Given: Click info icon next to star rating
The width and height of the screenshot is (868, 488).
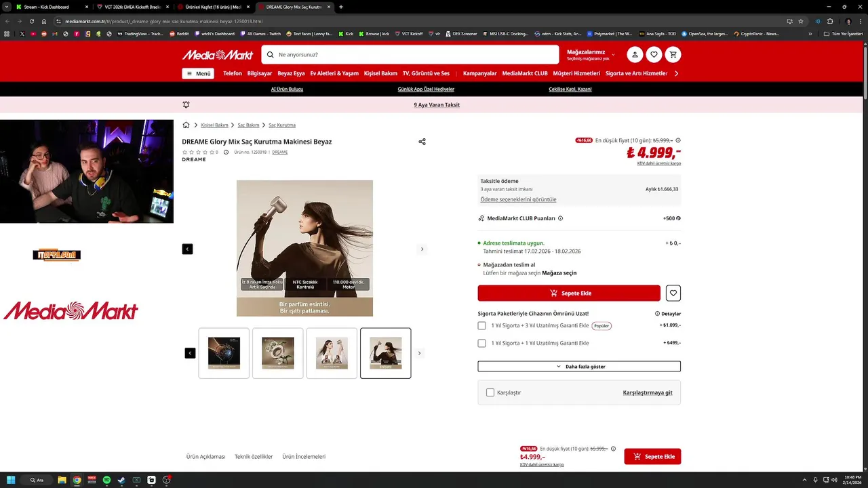Looking at the screenshot, I should click(x=226, y=152).
